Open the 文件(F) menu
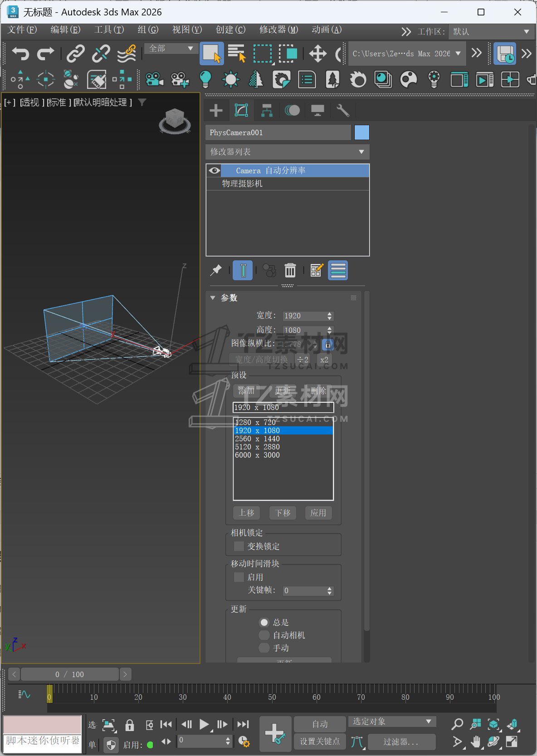 coord(22,30)
